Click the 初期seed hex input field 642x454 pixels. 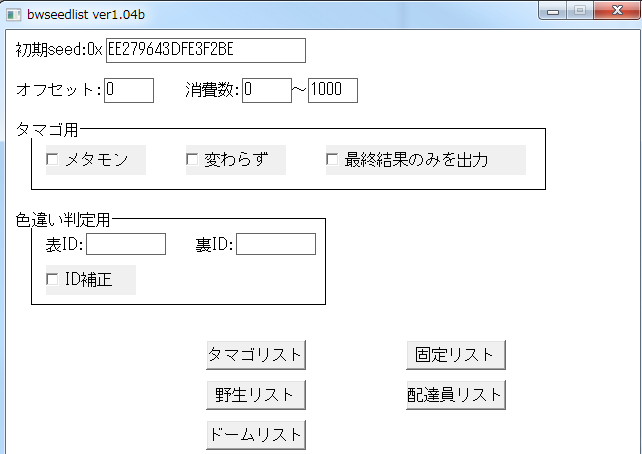pos(206,50)
